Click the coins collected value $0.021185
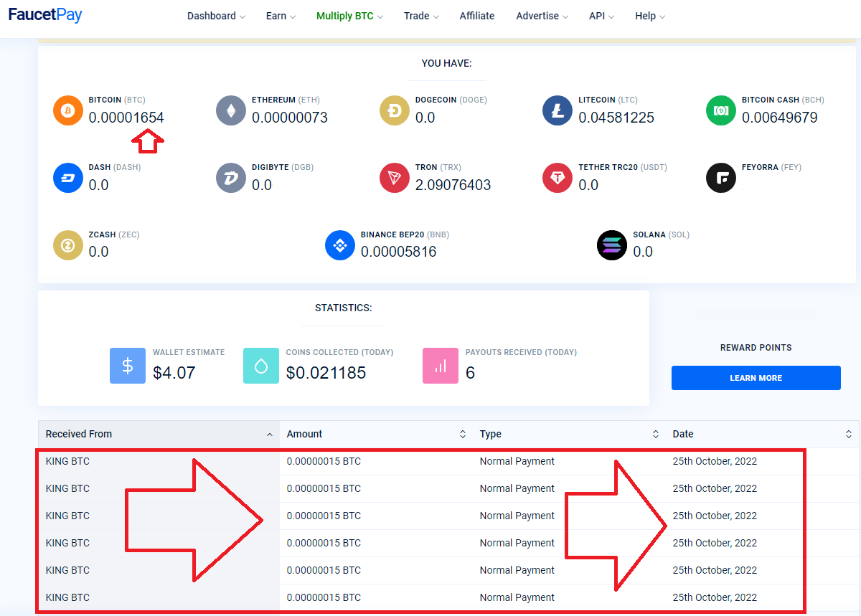The image size is (861, 616). point(326,373)
